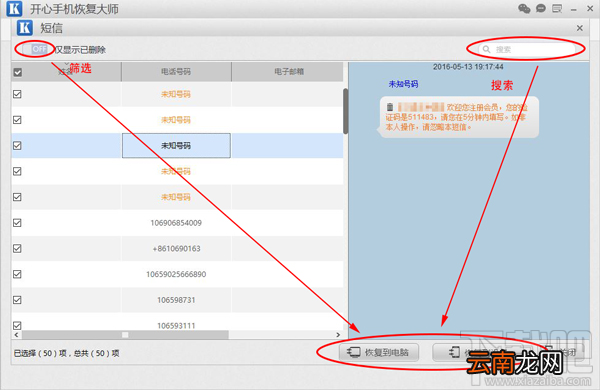The image size is (600, 391).
Task: Click the 已选择 (50) 项 status text
Action: pos(41,353)
